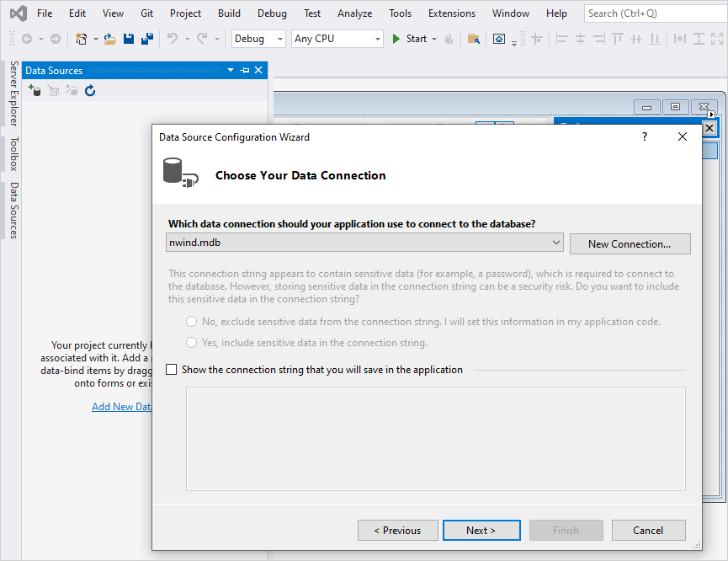Click Next to continue the wizard

pyautogui.click(x=481, y=530)
